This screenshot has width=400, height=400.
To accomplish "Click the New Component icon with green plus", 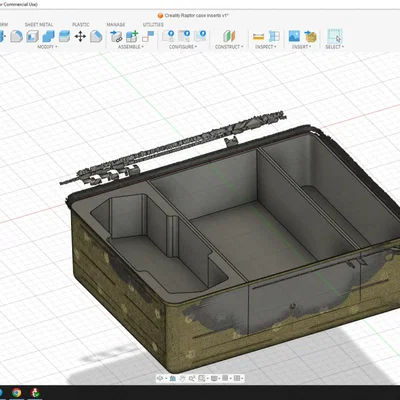I will 132,36.
